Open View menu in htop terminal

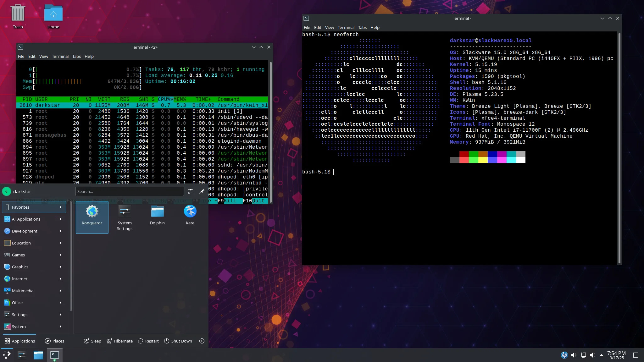click(x=44, y=56)
